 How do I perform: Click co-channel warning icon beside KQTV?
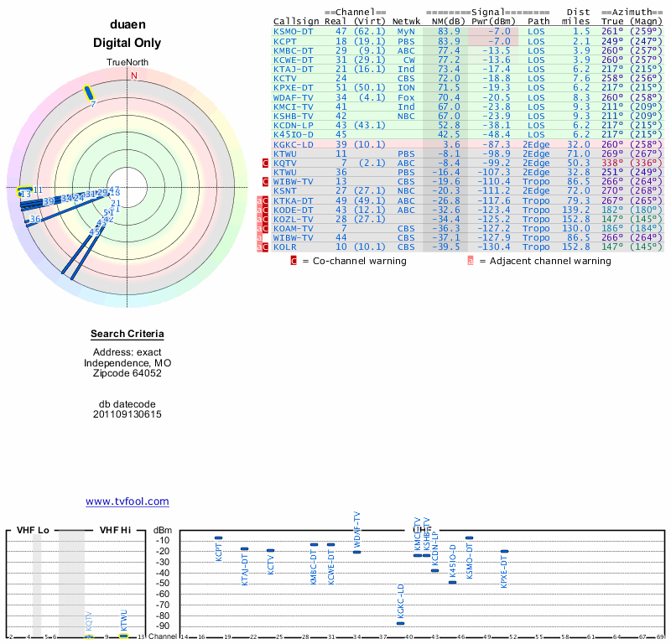click(x=265, y=163)
